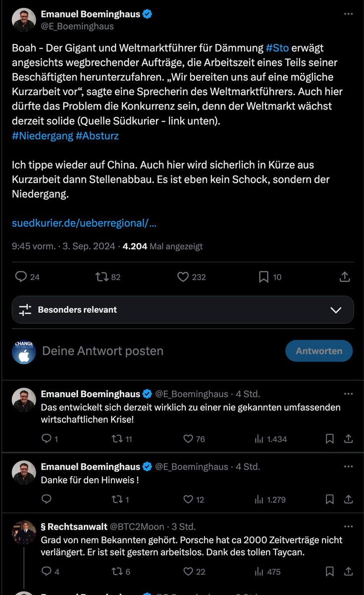Open options menu on the Rechtsanwalt reply
This screenshot has height=595, width=364.
point(348,527)
